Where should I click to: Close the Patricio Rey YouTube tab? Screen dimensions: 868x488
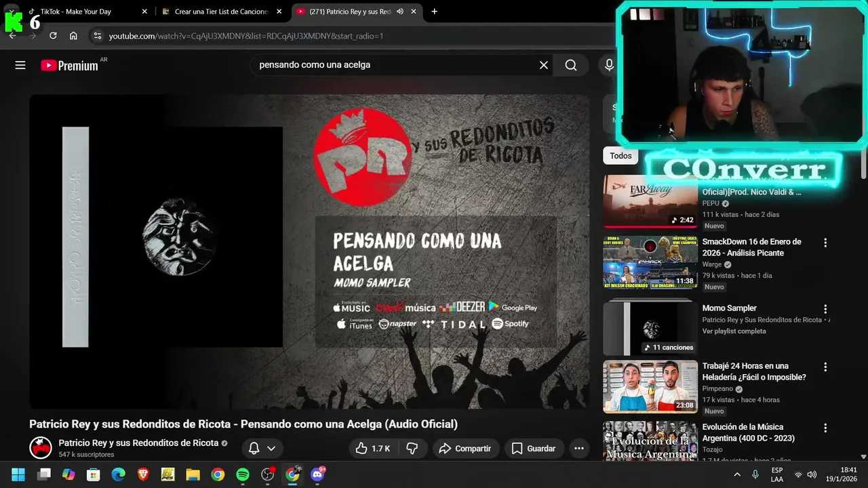(413, 12)
